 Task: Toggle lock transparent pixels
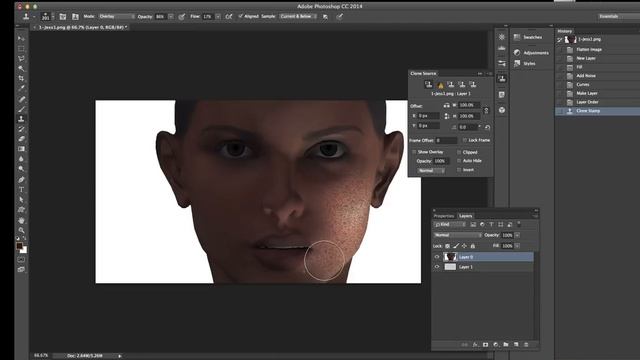tap(447, 246)
